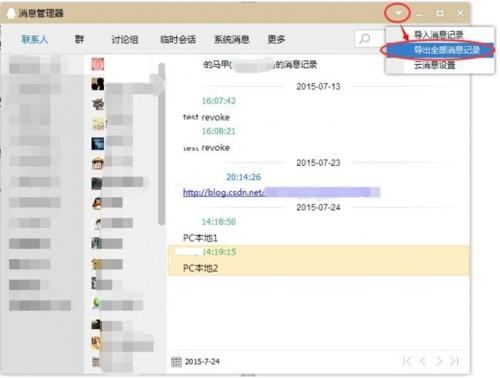
Task: Click the contact list vertical scrollbar
Action: pyautogui.click(x=162, y=144)
